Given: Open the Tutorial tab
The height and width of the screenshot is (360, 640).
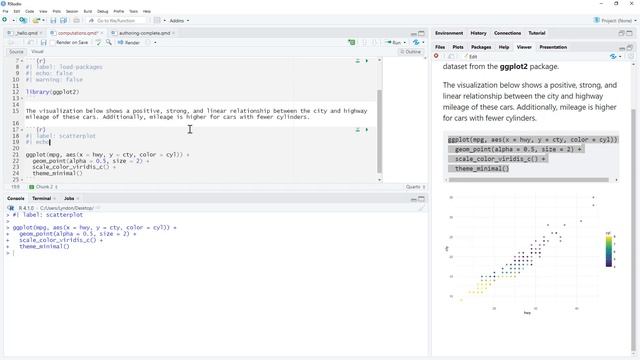Looking at the screenshot, I should click(536, 33).
